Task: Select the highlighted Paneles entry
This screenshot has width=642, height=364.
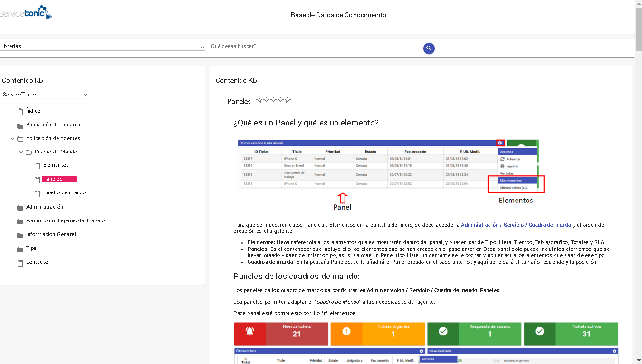Action: tap(59, 179)
